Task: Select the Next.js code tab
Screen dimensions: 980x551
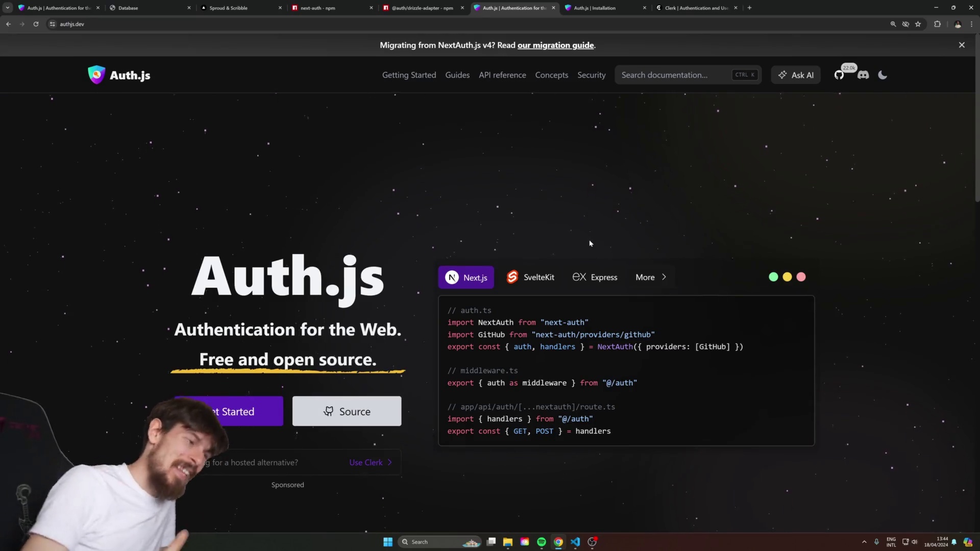Action: point(466,277)
